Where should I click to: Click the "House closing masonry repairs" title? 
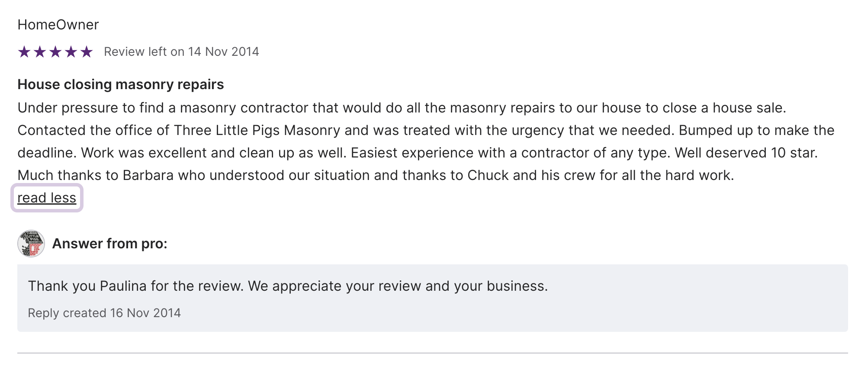pos(121,84)
